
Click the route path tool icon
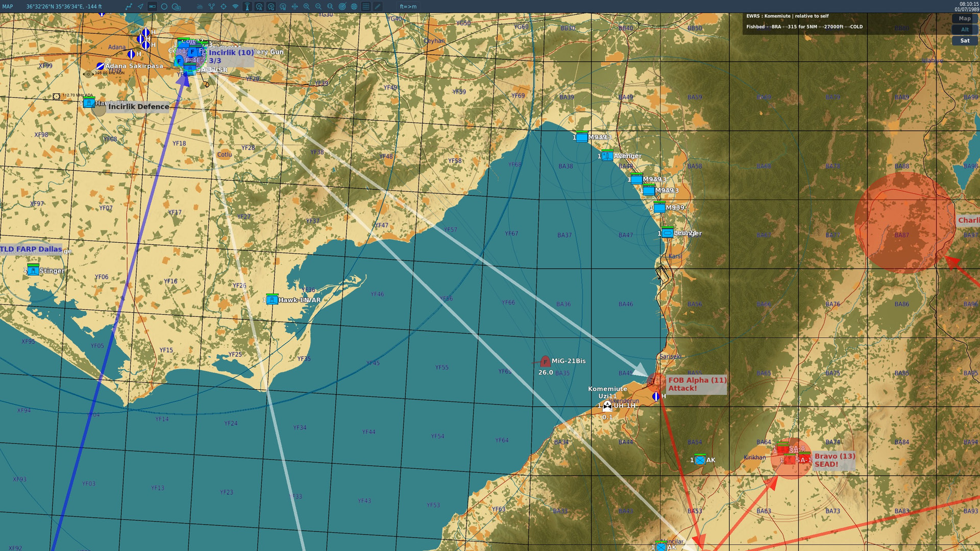tap(129, 7)
